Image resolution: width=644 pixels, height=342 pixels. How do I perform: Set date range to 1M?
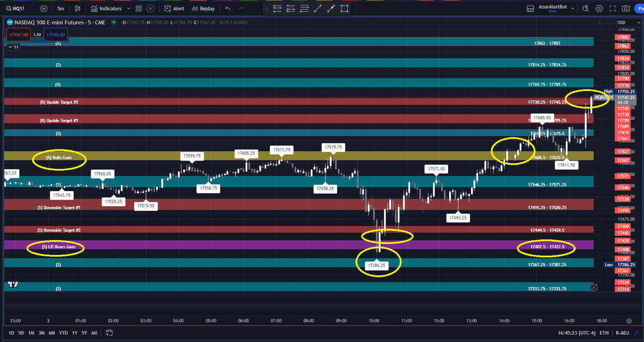[x=32, y=333]
